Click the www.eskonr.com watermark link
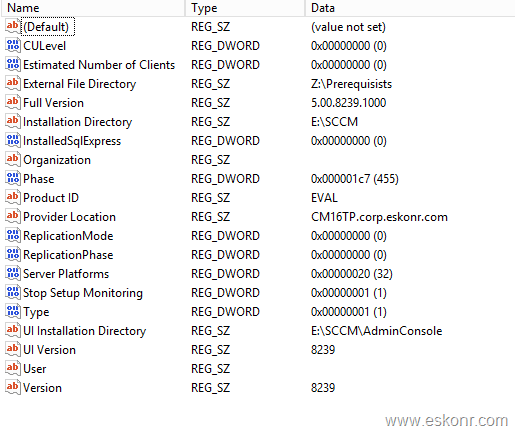 (x=447, y=420)
